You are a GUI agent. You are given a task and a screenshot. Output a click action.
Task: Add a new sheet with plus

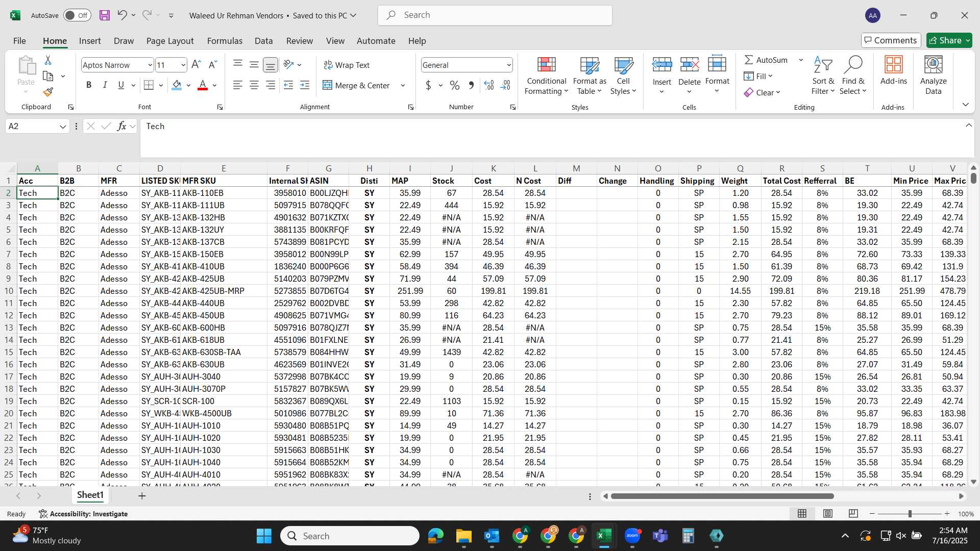142,495
